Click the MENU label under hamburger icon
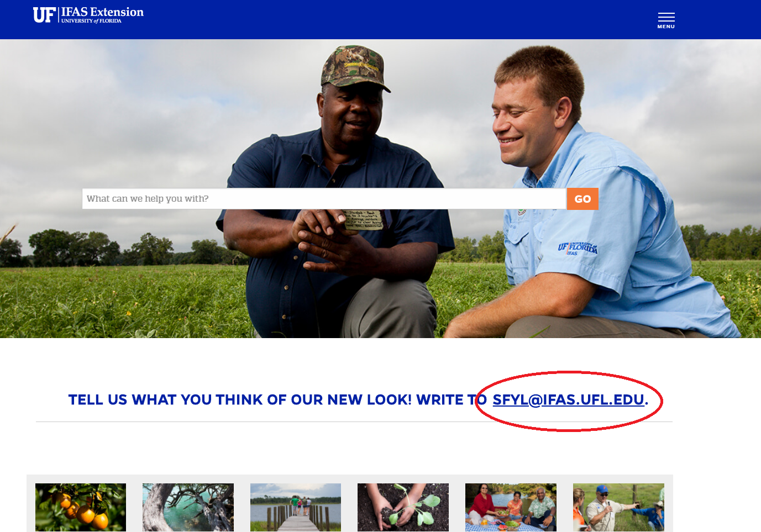Viewport: 761px width, 532px height. pos(666,27)
